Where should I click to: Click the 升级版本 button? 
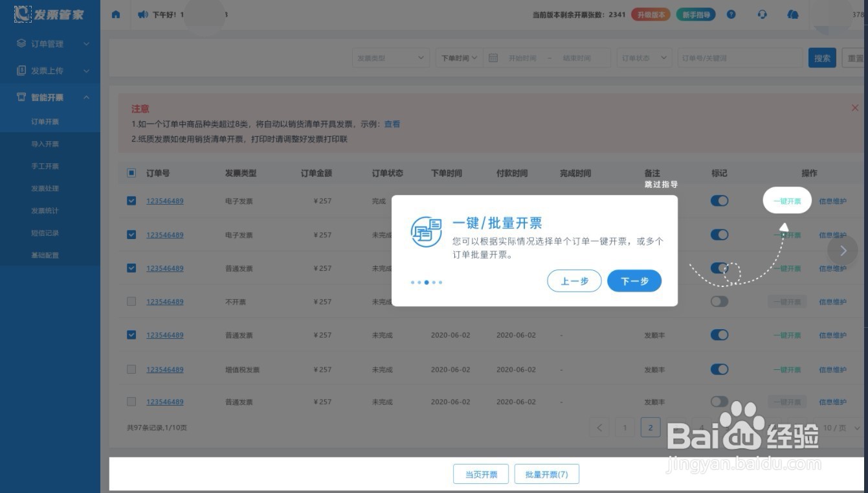pos(651,14)
